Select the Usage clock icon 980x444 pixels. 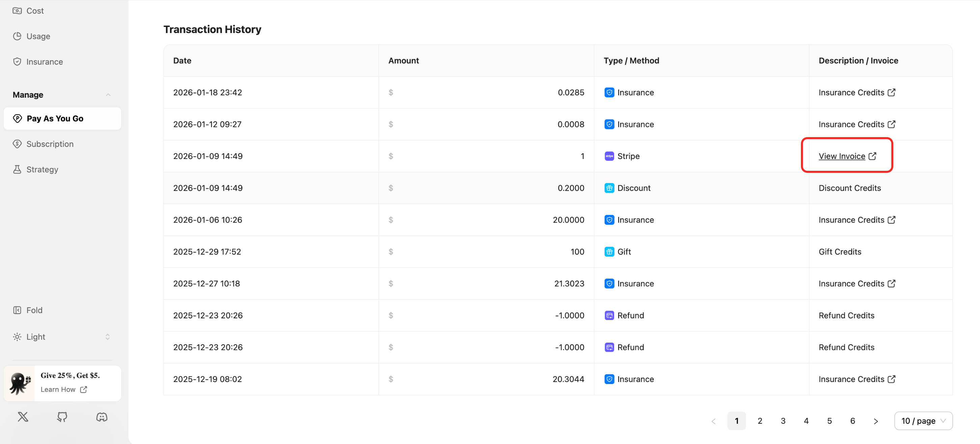[x=18, y=36]
